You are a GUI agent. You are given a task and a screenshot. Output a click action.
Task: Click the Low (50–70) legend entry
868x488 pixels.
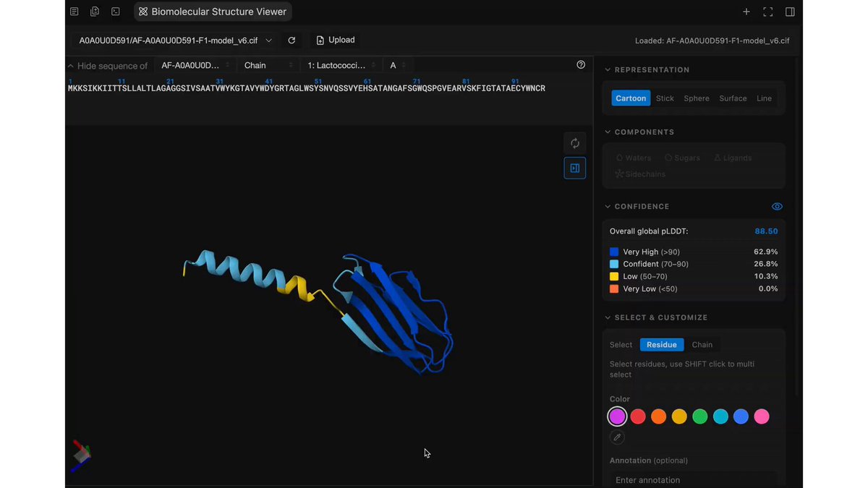point(694,277)
